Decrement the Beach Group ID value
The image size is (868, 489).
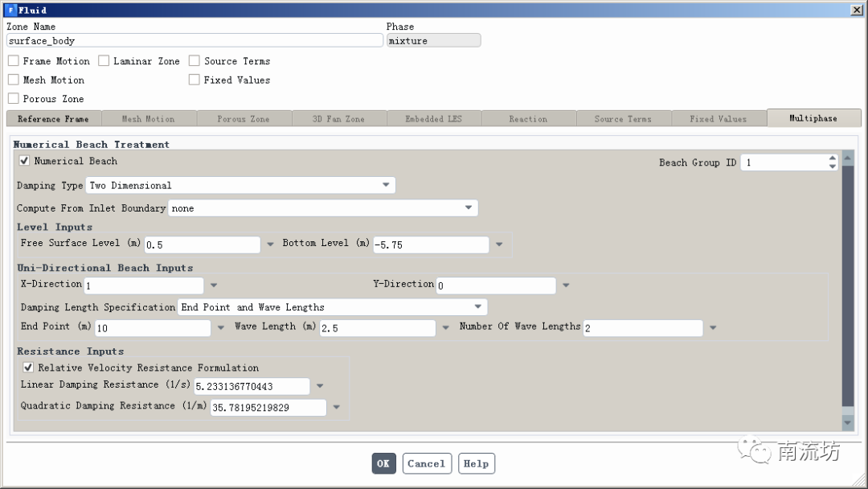[833, 166]
